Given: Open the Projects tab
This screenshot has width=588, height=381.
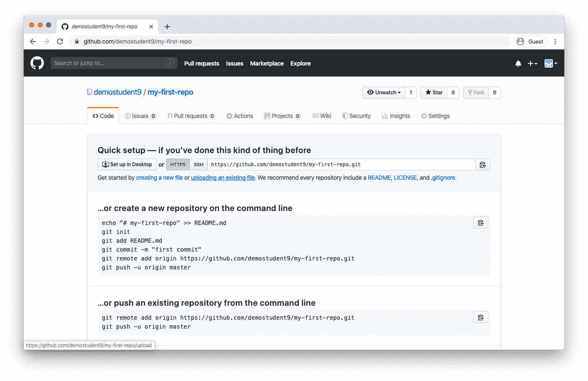Looking at the screenshot, I should tap(282, 116).
